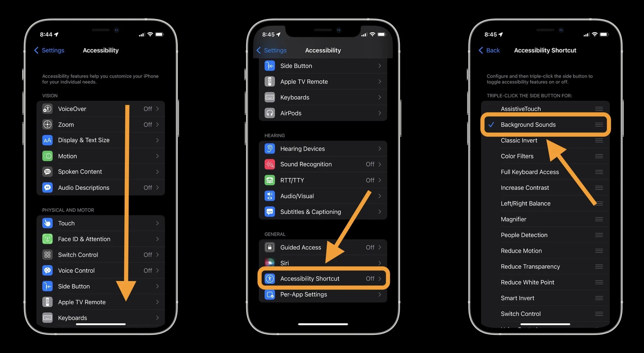This screenshot has height=353, width=644.
Task: Tap the Accessibility Shortcut icon
Action: 270,278
